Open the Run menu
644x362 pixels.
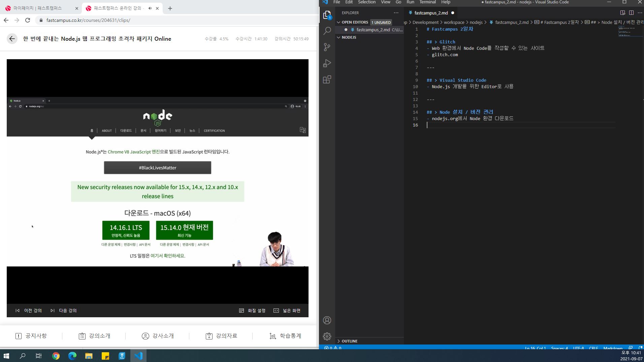click(410, 2)
